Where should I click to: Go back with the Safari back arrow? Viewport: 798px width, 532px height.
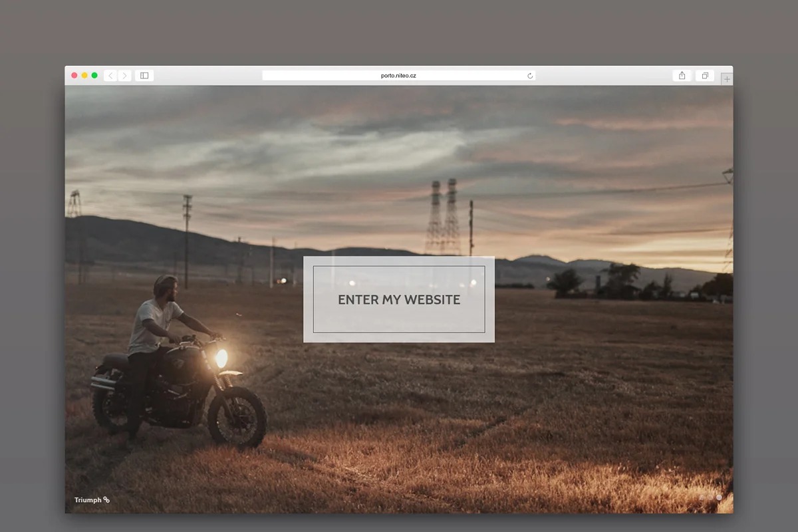(110, 76)
